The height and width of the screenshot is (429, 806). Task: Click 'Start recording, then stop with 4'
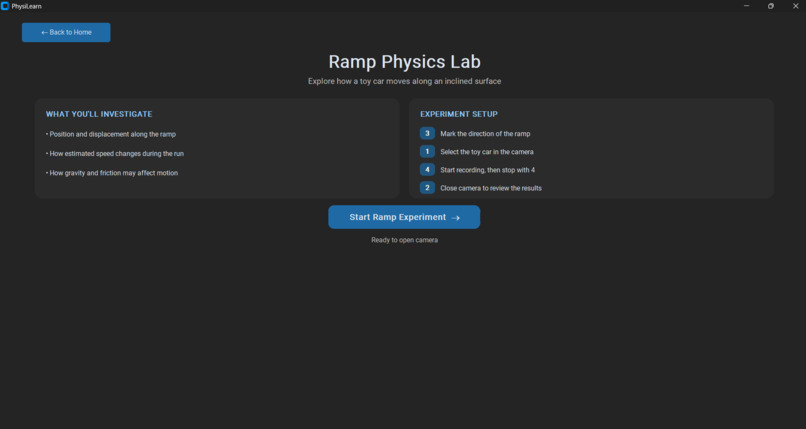tap(487, 170)
